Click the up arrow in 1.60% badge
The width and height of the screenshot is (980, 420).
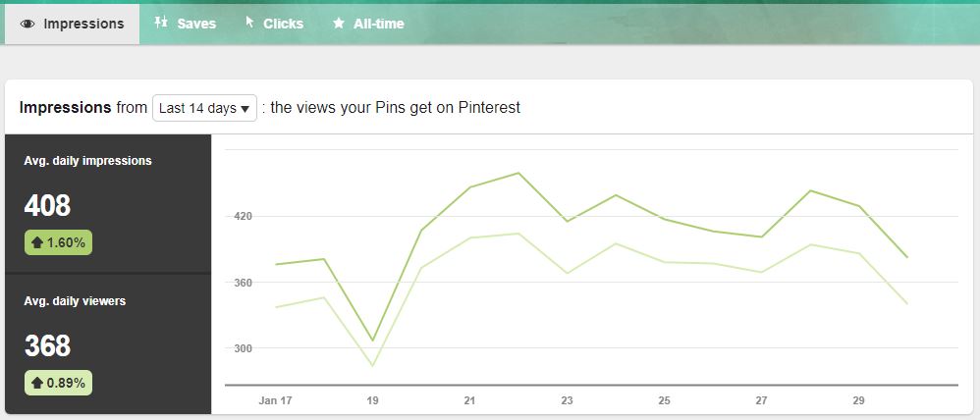pos(37,242)
